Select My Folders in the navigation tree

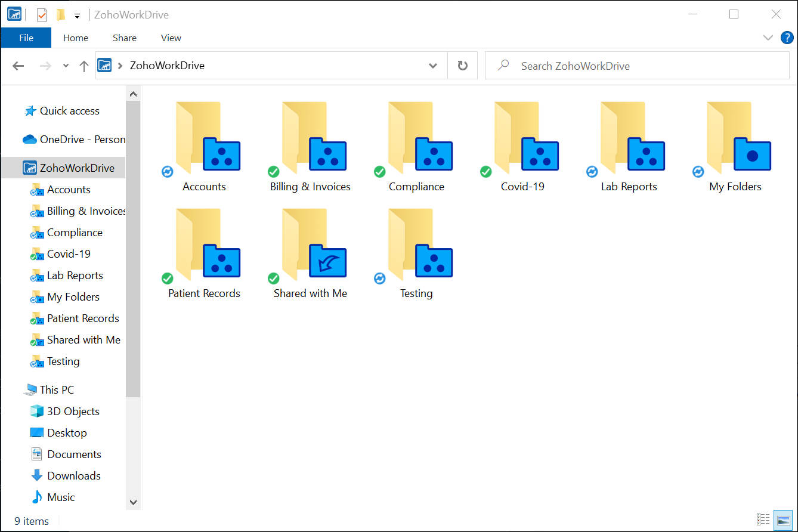[x=65, y=297]
